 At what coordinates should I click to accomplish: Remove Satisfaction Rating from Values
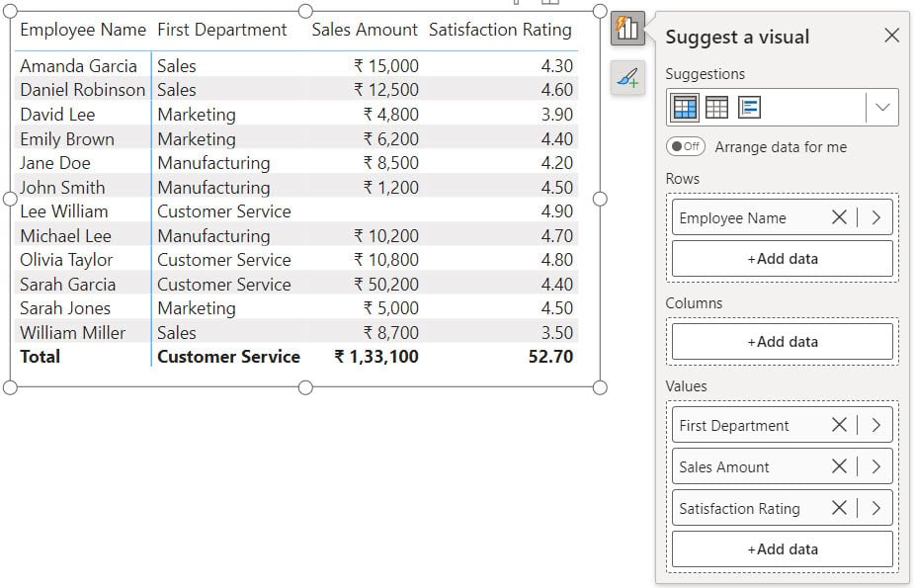click(839, 508)
